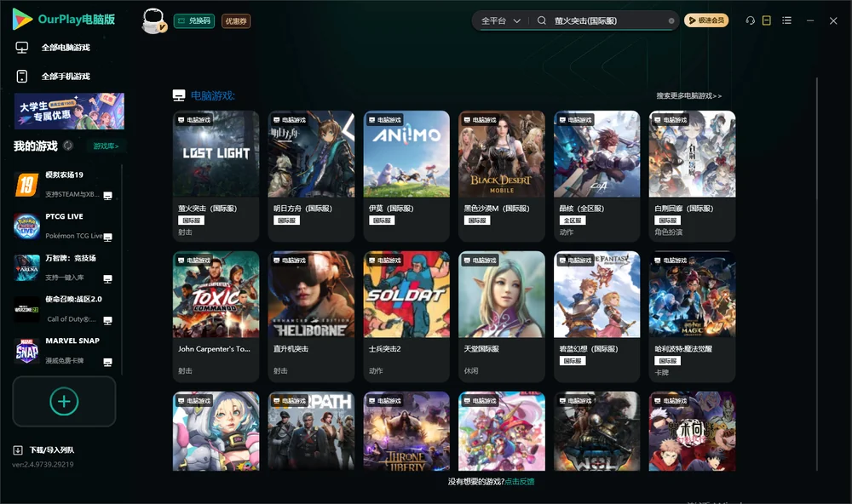Screen dimensions: 852x504
Task: Open the ANIMO 伊莫 game card
Action: click(406, 176)
